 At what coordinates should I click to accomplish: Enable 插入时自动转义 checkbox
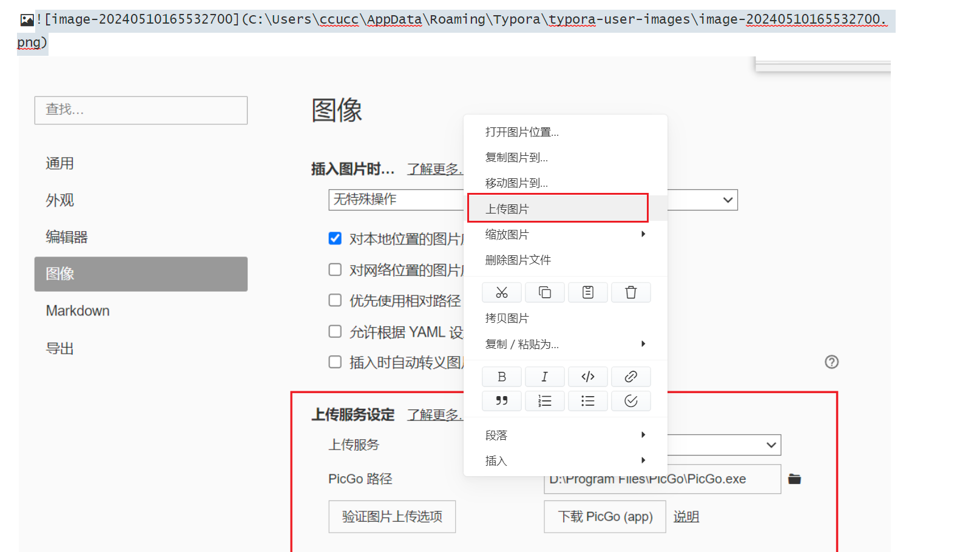point(335,362)
